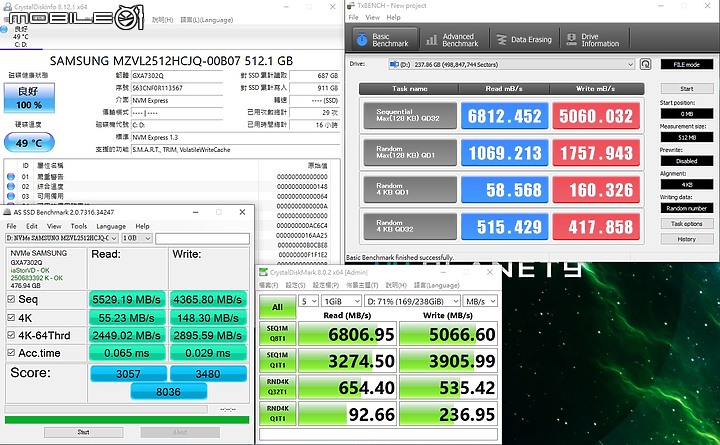The image size is (720, 445).
Task: Click the Prewrite Disabled setting
Action: tap(686, 161)
